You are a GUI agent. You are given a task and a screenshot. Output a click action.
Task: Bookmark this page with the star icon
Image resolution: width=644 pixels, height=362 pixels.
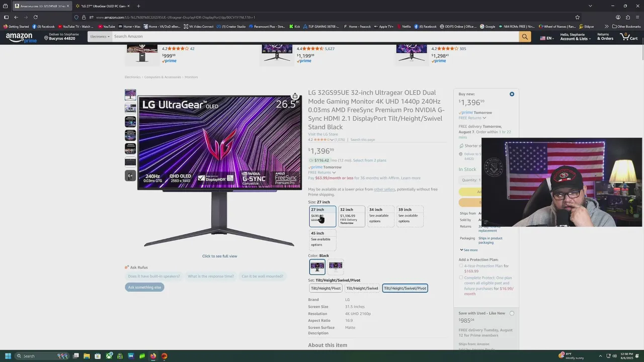[x=577, y=17]
